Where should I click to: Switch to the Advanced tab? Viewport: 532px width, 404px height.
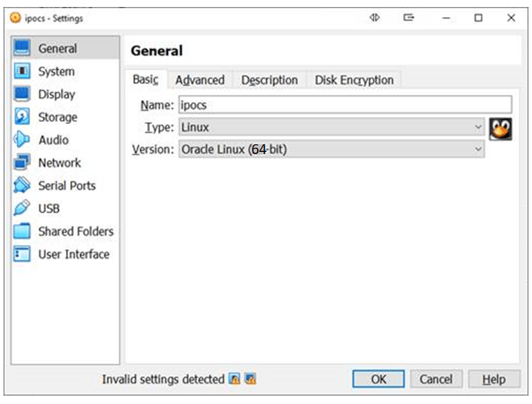(199, 80)
